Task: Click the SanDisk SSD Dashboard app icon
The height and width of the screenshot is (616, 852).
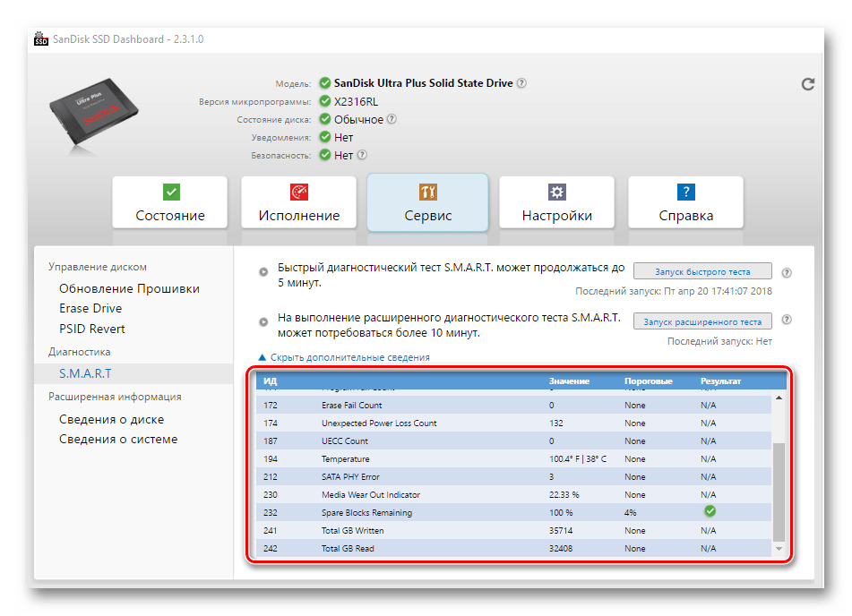Action: click(40, 38)
